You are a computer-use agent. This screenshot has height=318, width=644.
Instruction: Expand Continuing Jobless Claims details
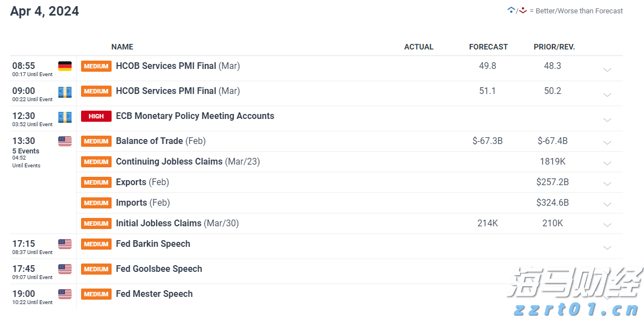[607, 163]
